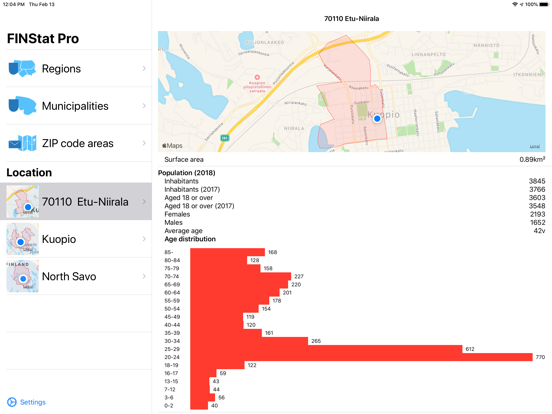This screenshot has width=552, height=414.
Task: Click the 3-6 age group label
Action: click(169, 397)
